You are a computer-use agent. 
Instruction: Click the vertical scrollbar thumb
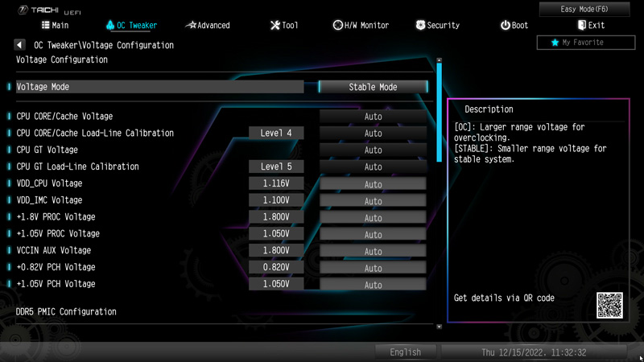[x=439, y=112]
